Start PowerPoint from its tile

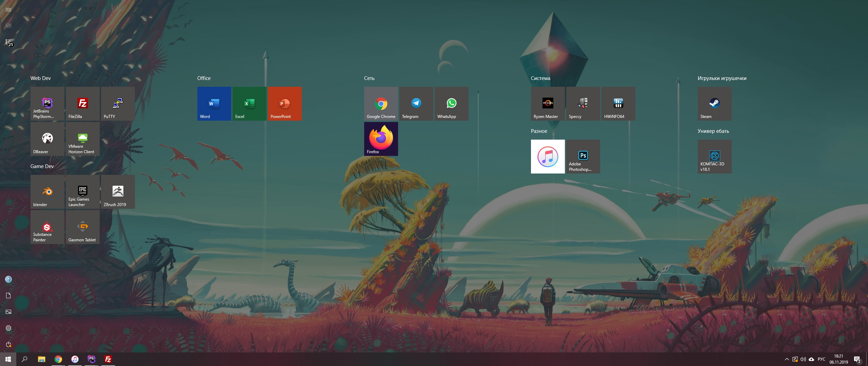285,104
